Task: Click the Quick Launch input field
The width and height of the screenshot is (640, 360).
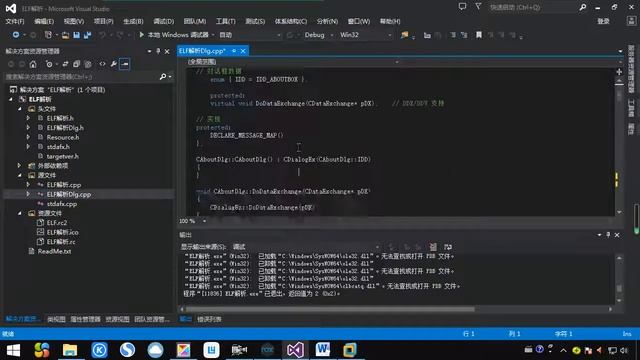Action: 533,7
